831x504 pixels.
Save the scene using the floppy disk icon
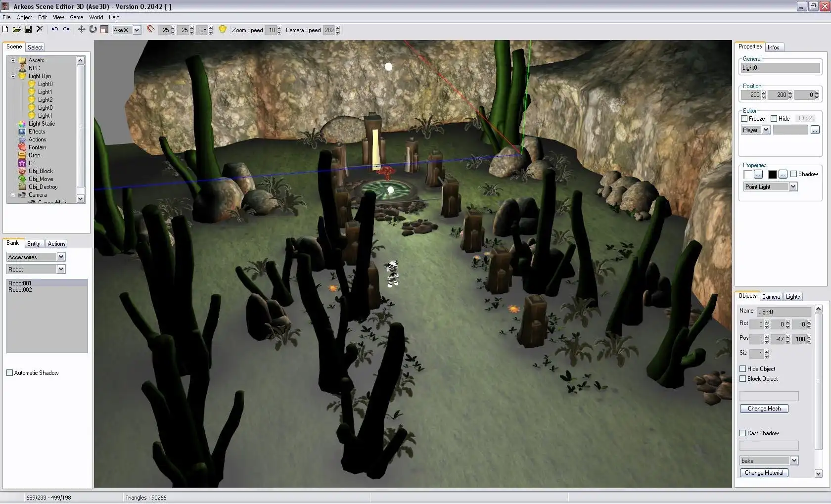(x=28, y=30)
